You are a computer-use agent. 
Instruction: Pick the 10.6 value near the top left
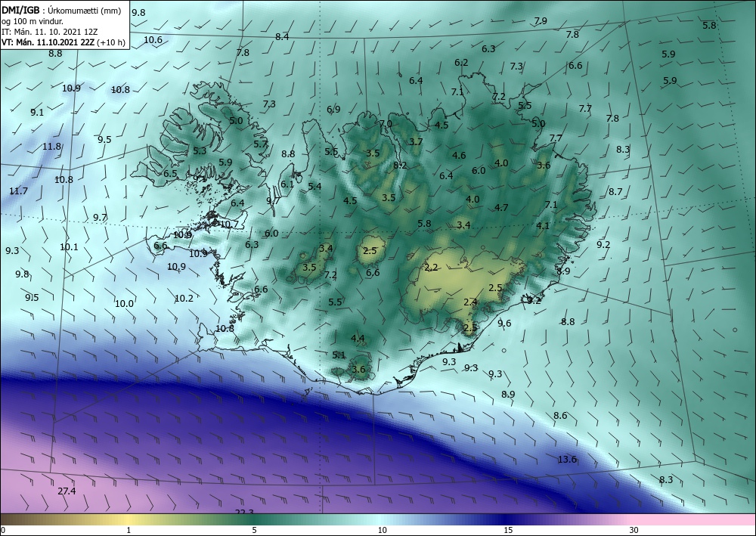pyautogui.click(x=153, y=40)
